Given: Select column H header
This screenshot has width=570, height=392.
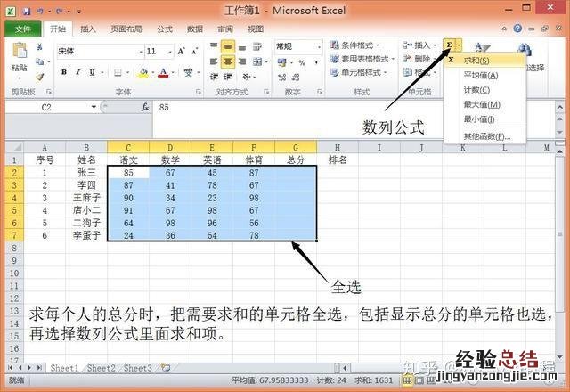Looking at the screenshot, I should [x=338, y=148].
